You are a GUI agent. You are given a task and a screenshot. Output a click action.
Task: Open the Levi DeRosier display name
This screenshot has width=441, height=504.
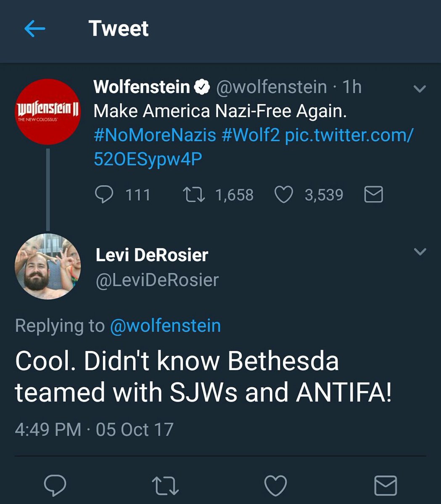pos(152,255)
